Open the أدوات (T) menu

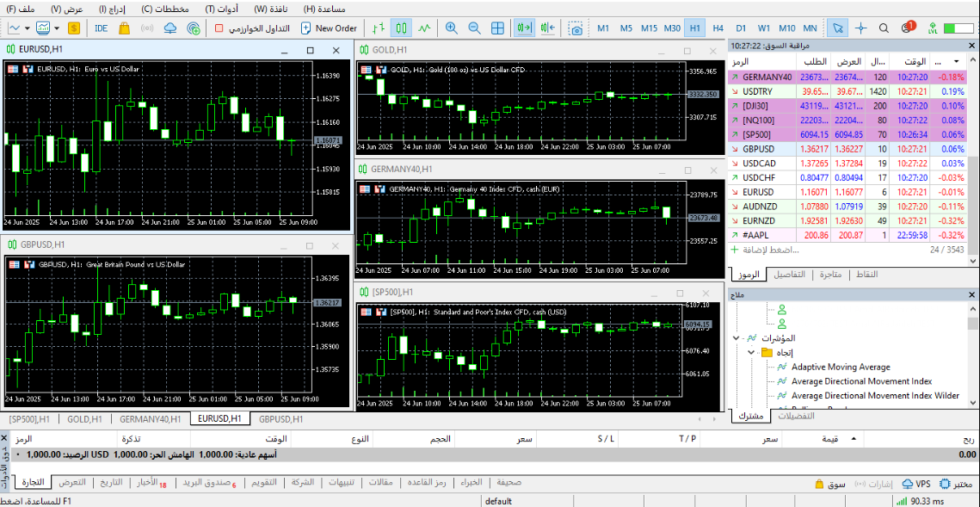click(x=223, y=9)
